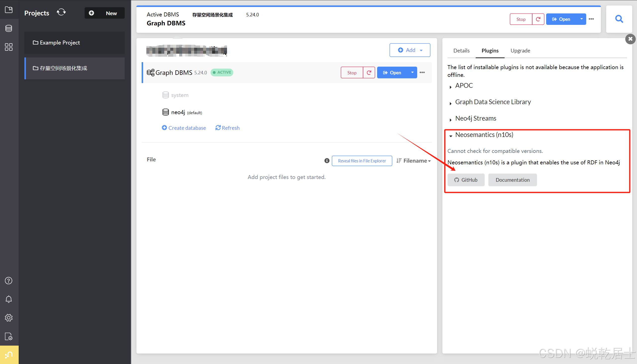Select Example Project in projects list
The height and width of the screenshot is (364, 637).
pos(59,43)
